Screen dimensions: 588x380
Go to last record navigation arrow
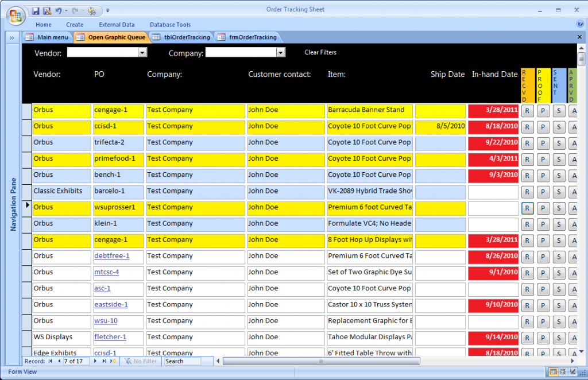coord(104,361)
